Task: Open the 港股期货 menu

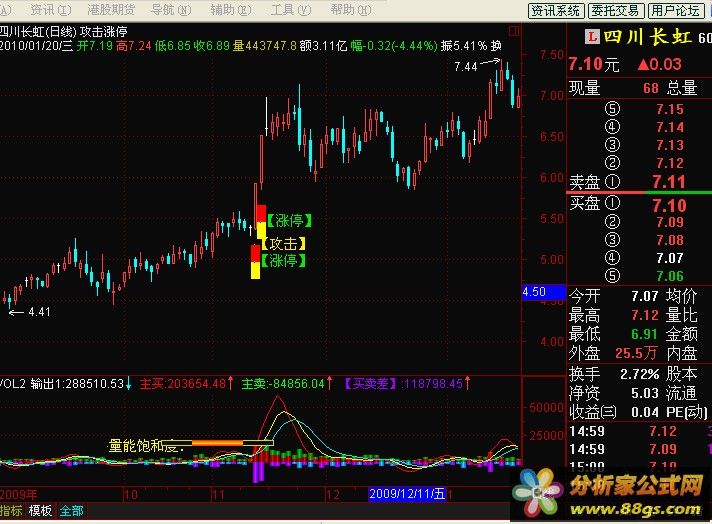Action: (x=111, y=9)
